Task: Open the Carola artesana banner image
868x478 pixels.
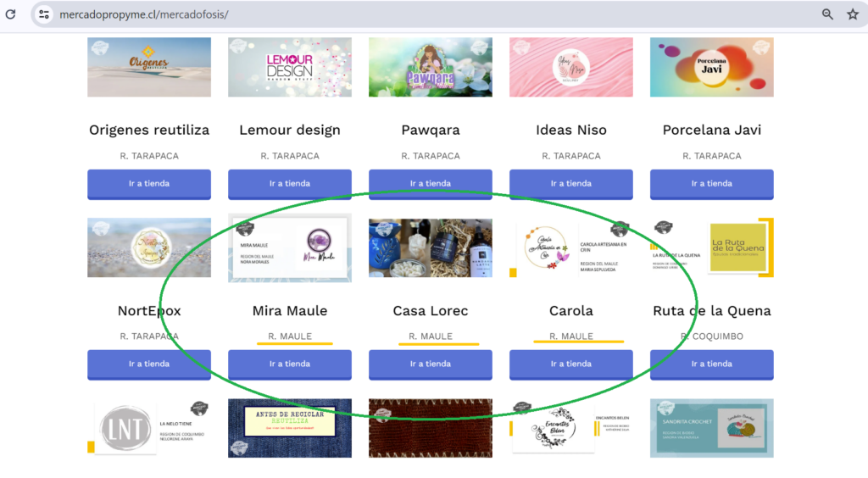Action: point(570,247)
